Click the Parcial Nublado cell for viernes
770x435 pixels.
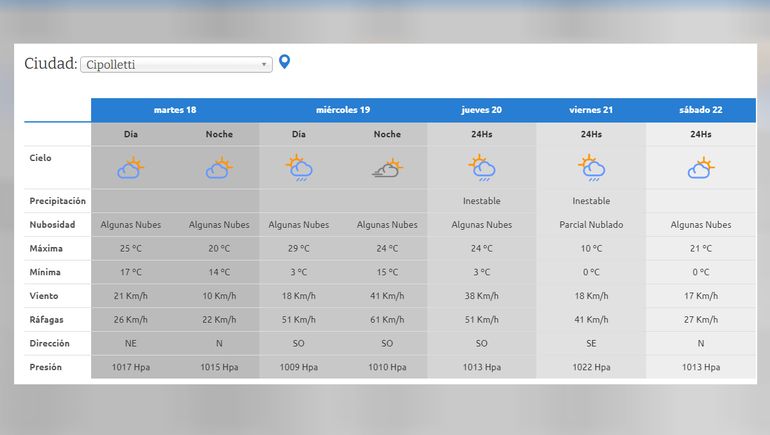pyautogui.click(x=591, y=225)
